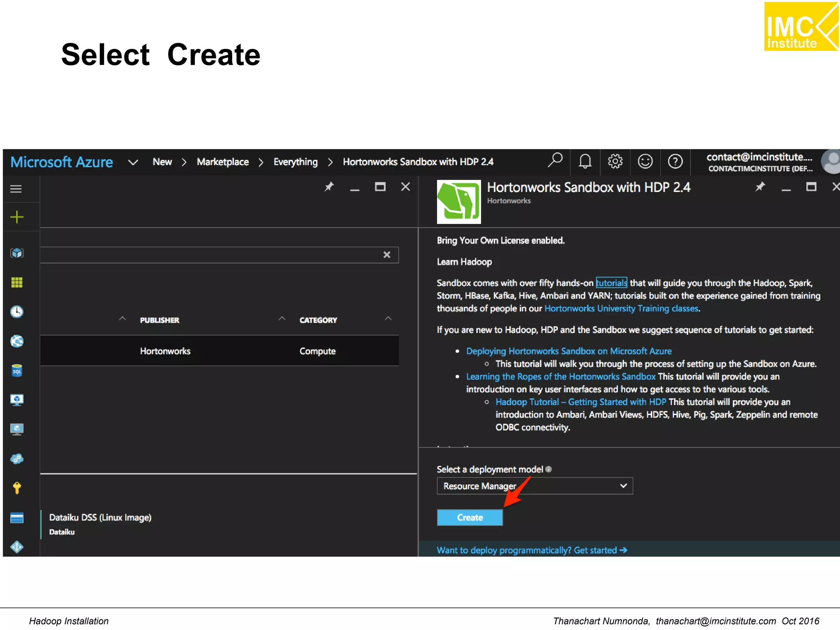Open Hadoop Tutorial Getting Started with HDP link
Screen dimensions: 840x630
click(x=581, y=402)
